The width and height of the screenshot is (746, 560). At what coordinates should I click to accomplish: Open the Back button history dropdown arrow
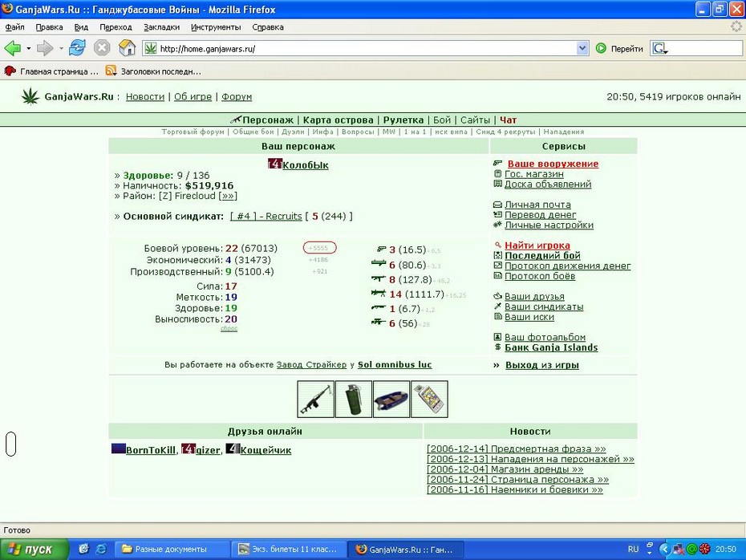tap(29, 48)
